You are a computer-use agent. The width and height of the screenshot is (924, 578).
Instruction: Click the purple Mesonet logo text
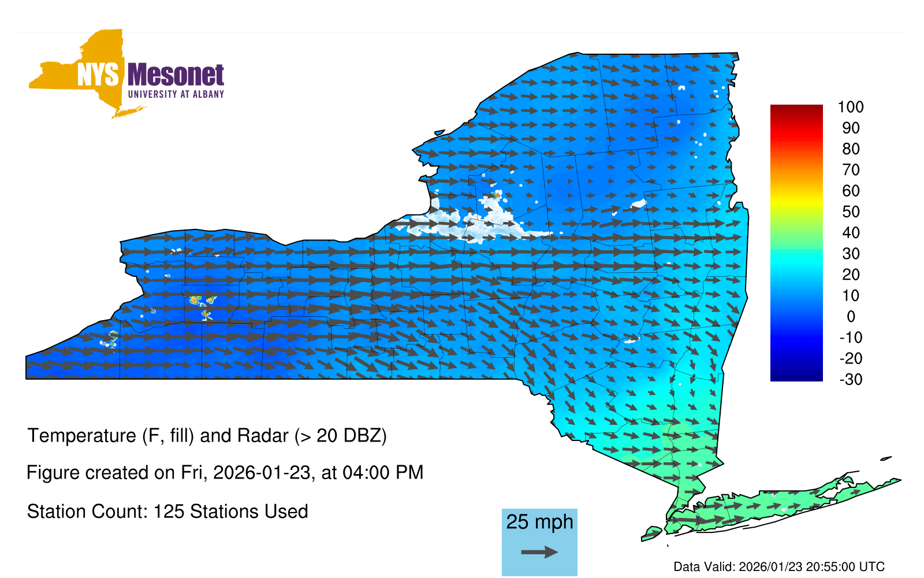pos(176,75)
